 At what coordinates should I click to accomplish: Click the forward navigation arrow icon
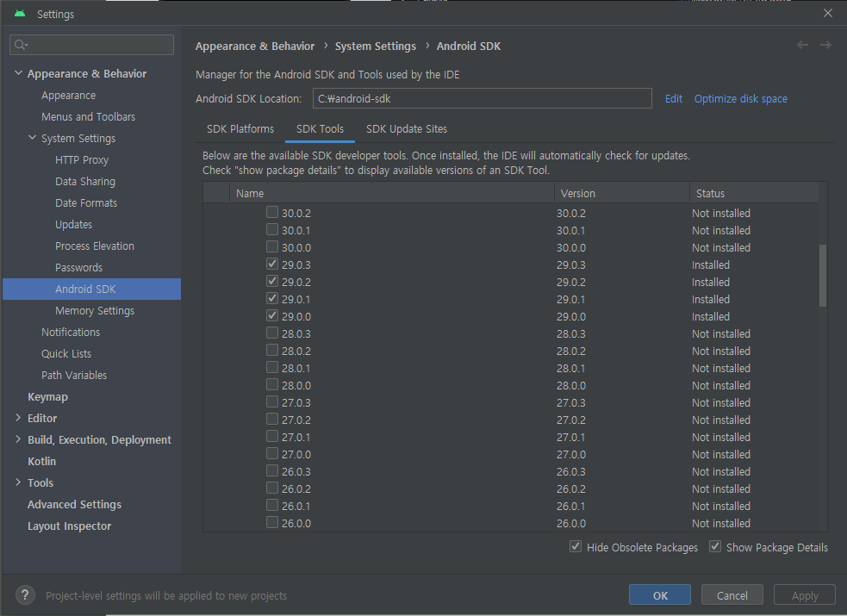click(x=825, y=45)
